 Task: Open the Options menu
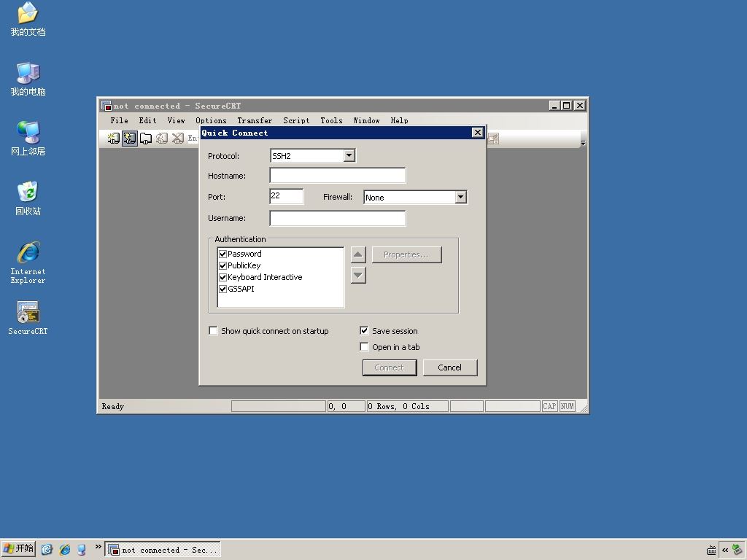click(x=211, y=120)
